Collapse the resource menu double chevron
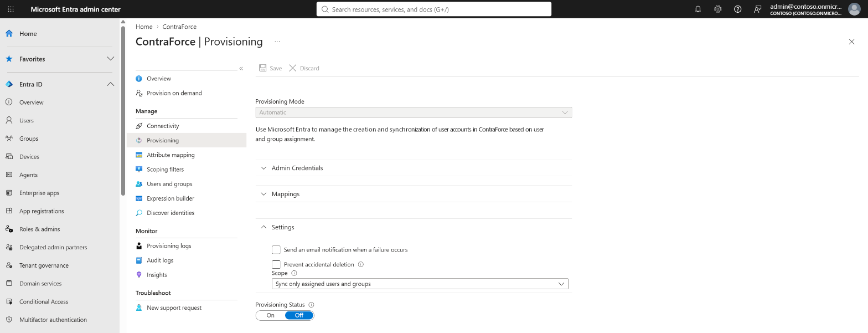This screenshot has height=333, width=868. [241, 68]
